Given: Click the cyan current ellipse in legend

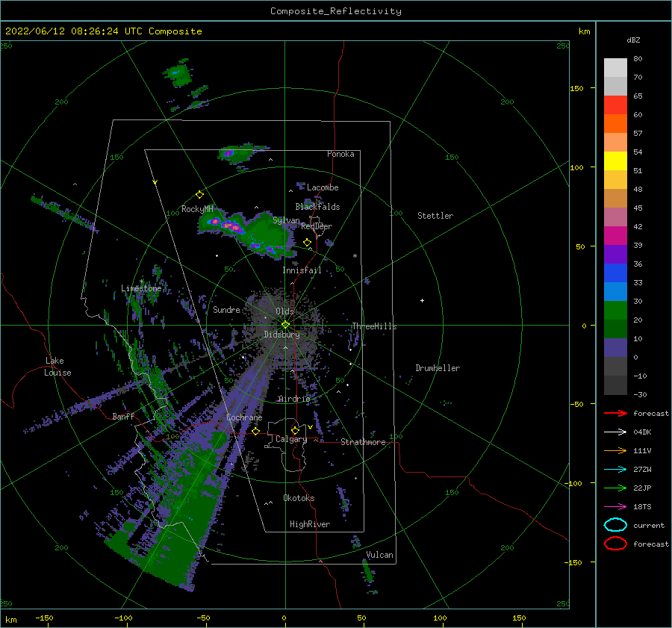Looking at the screenshot, I should 615,525.
